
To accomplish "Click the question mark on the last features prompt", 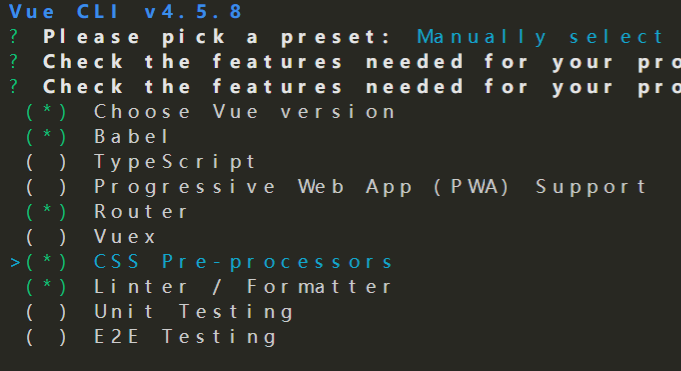I will point(14,86).
